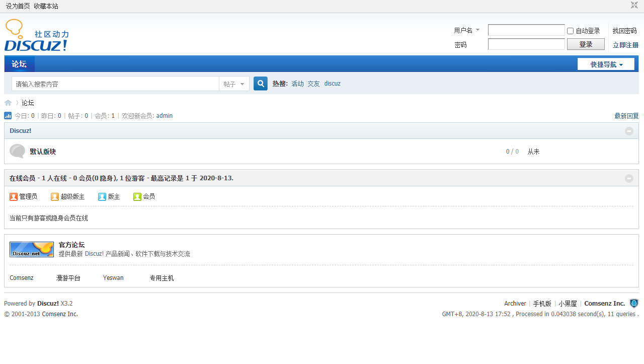Open the 小黑屋 footer link
The width and height of the screenshot is (644, 364).
tap(568, 304)
